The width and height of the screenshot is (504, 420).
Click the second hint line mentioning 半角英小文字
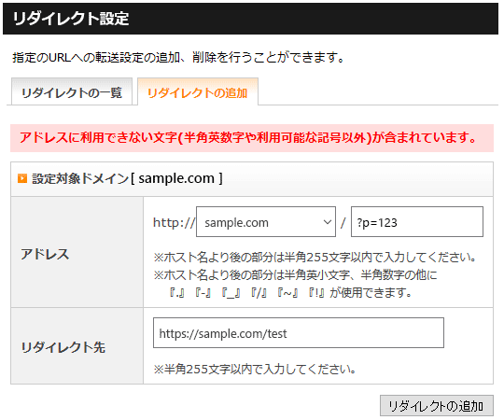tap(295, 275)
